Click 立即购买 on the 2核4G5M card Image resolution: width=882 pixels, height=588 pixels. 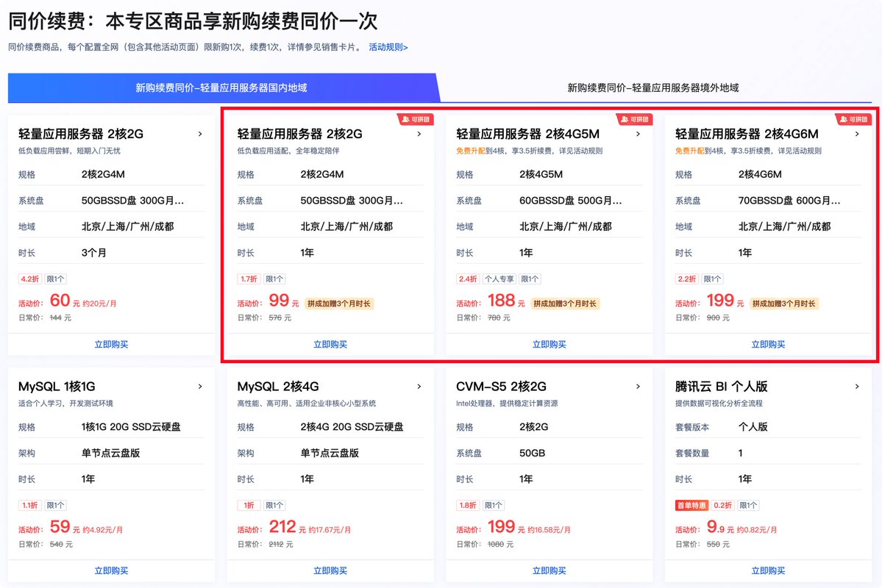[549, 345]
